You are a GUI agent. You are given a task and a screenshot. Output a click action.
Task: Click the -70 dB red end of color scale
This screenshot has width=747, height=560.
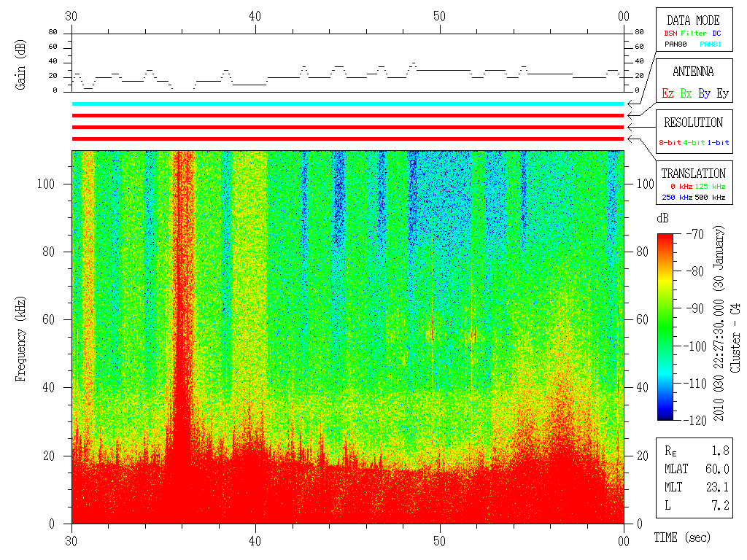point(665,236)
